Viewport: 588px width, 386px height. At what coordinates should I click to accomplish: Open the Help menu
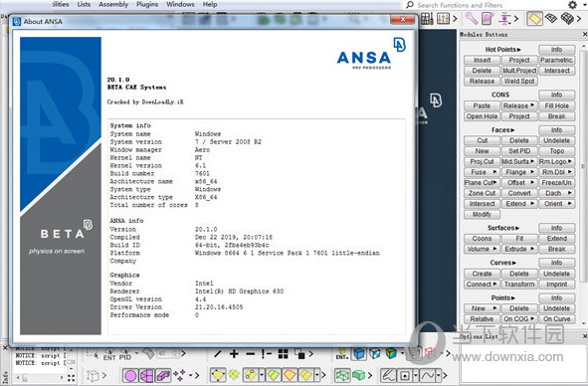(x=210, y=5)
